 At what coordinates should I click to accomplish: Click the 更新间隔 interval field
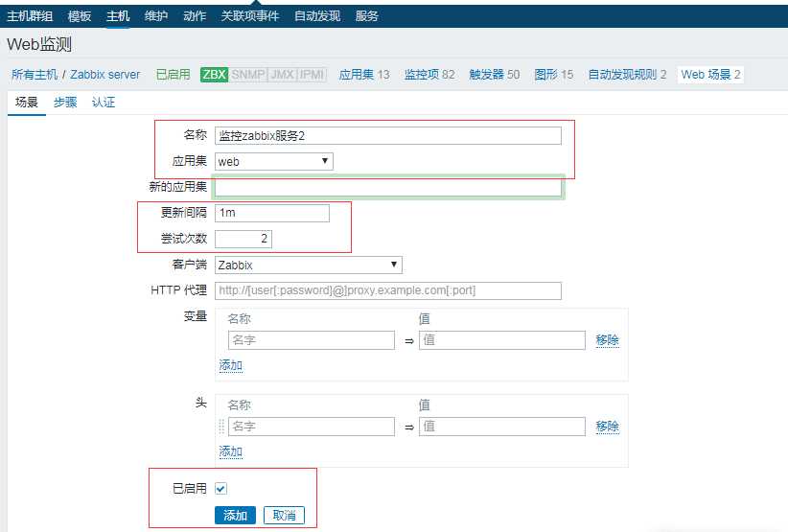272,213
